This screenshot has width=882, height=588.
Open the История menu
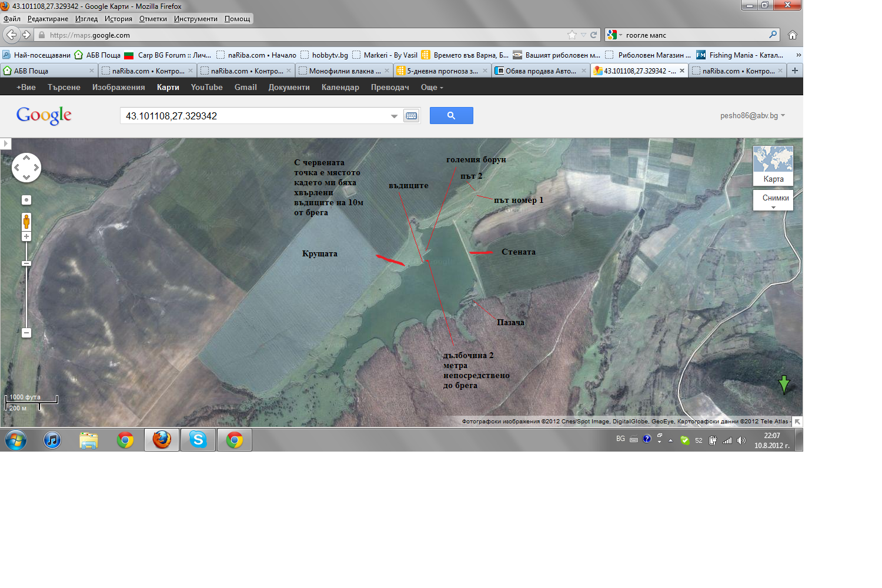(118, 19)
